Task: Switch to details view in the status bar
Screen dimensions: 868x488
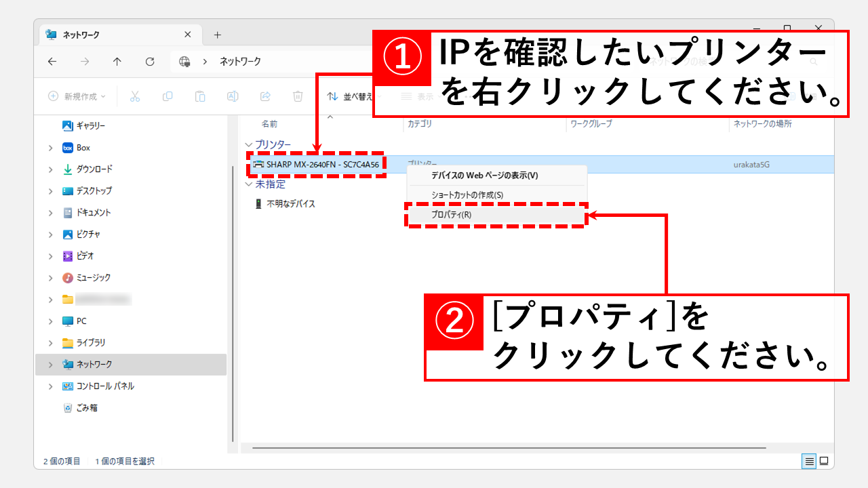Action: click(x=809, y=462)
